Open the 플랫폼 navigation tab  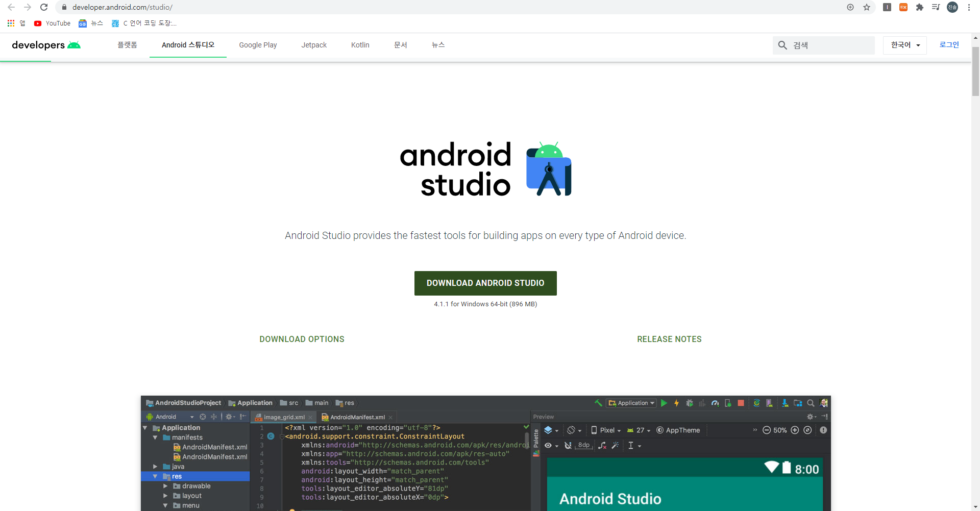pyautogui.click(x=127, y=45)
